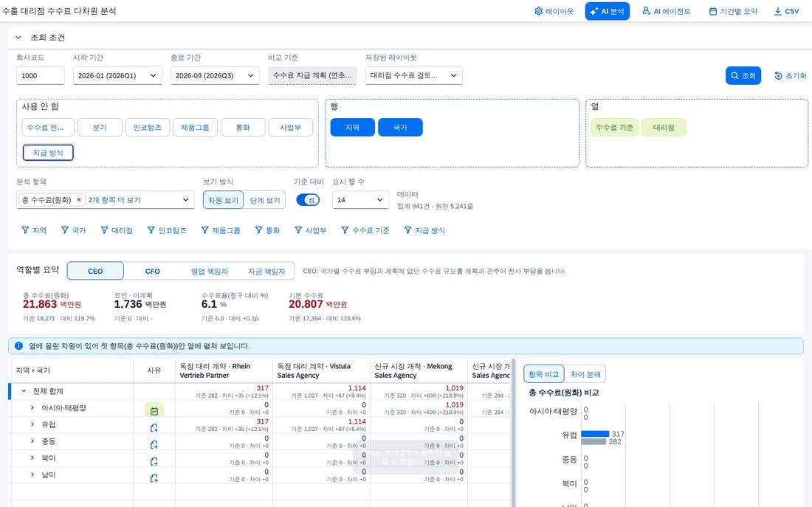Toggle the 국가 row dimension chip
812x507 pixels.
click(400, 128)
